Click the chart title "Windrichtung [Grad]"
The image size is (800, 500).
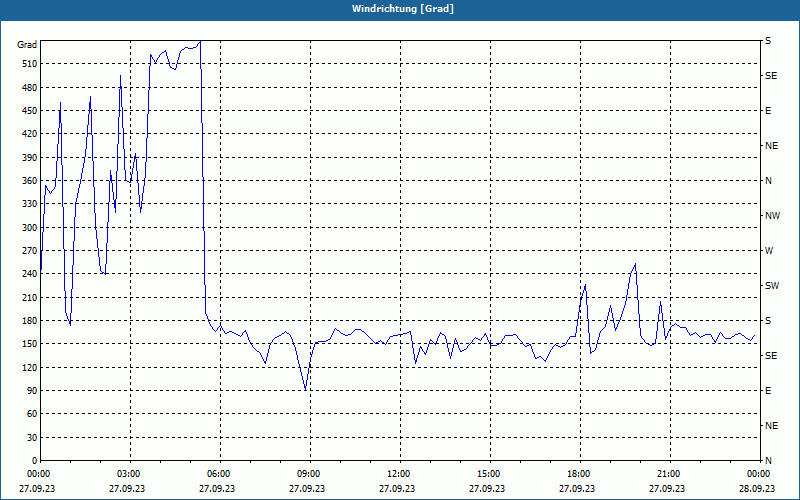403,9
